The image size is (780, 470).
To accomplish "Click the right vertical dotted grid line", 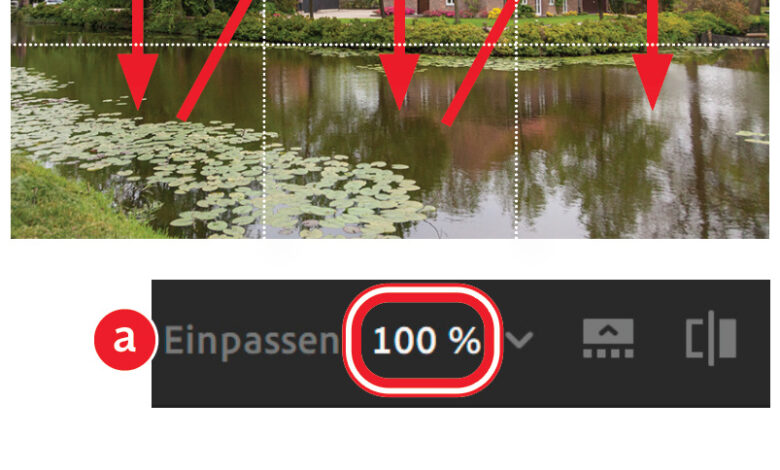I will point(516,119).
